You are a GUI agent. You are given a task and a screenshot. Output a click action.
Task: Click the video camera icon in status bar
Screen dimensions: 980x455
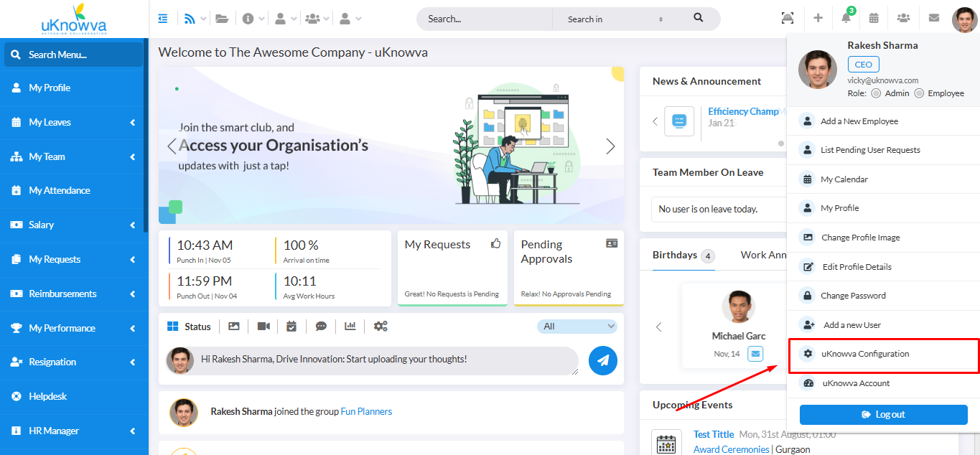[263, 326]
